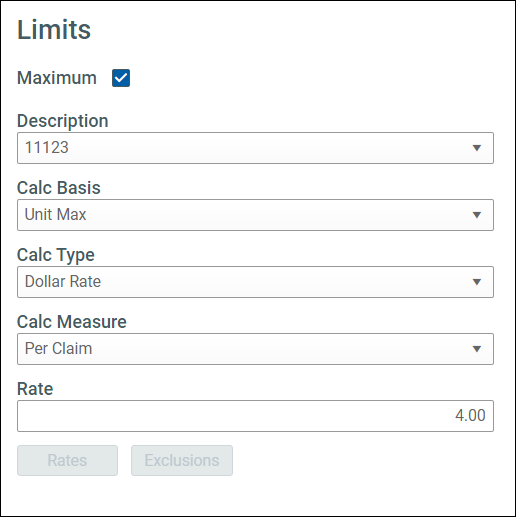Click the arrow icon in Calc Basis field
Viewport: 516px width, 517px height.
(x=477, y=215)
